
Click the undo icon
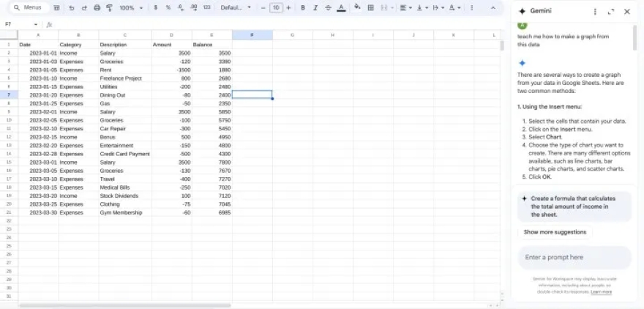(x=72, y=8)
